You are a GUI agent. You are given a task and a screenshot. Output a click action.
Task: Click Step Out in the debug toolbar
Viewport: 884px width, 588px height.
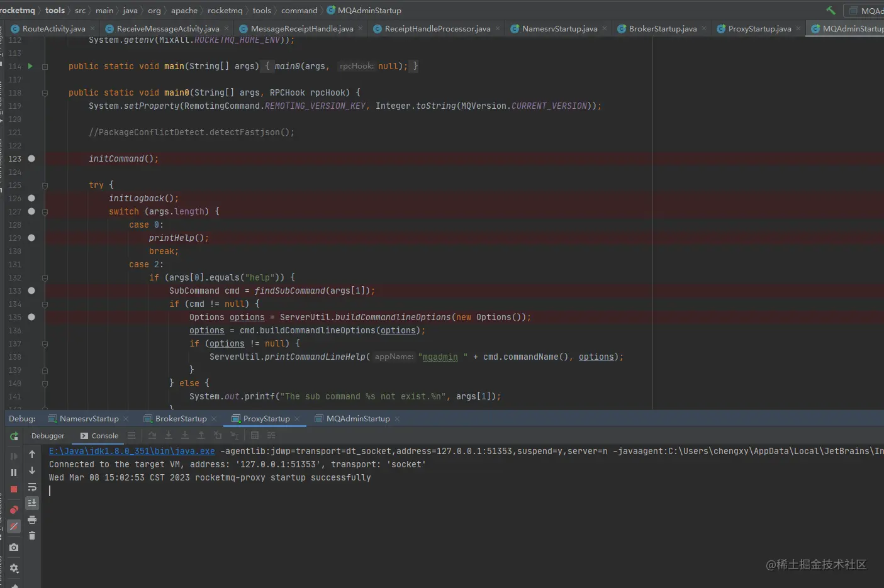click(x=201, y=435)
